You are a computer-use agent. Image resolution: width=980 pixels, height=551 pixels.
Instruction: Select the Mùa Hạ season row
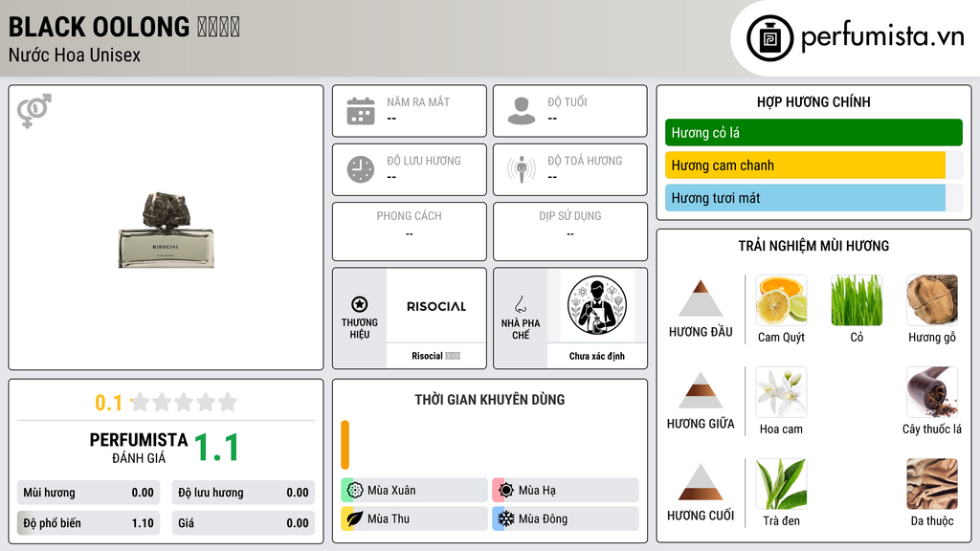coord(566,491)
